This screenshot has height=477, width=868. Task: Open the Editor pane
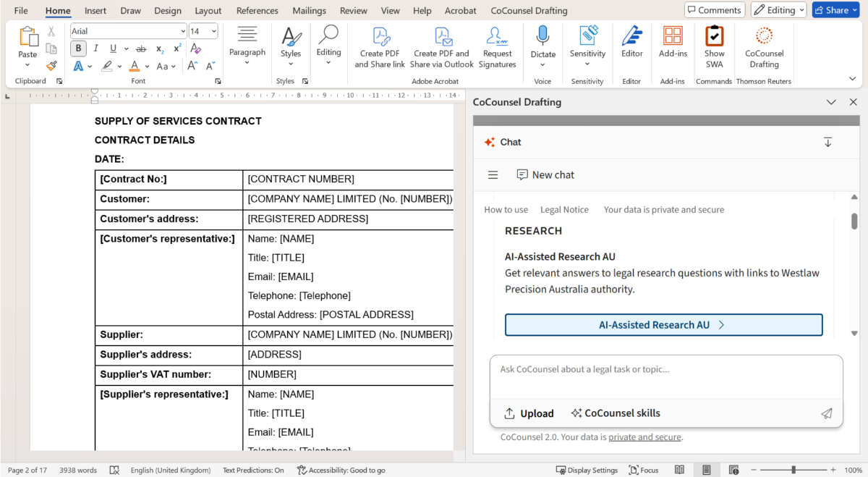tap(631, 45)
